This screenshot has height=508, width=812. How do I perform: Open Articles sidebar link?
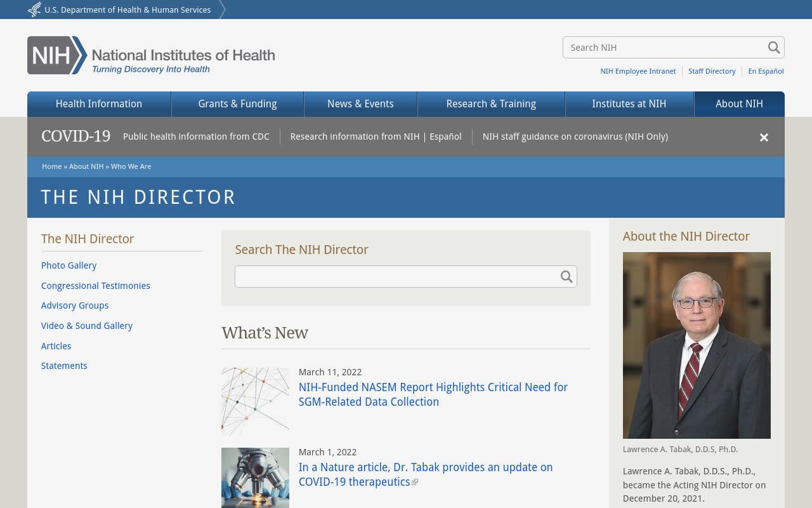(56, 346)
